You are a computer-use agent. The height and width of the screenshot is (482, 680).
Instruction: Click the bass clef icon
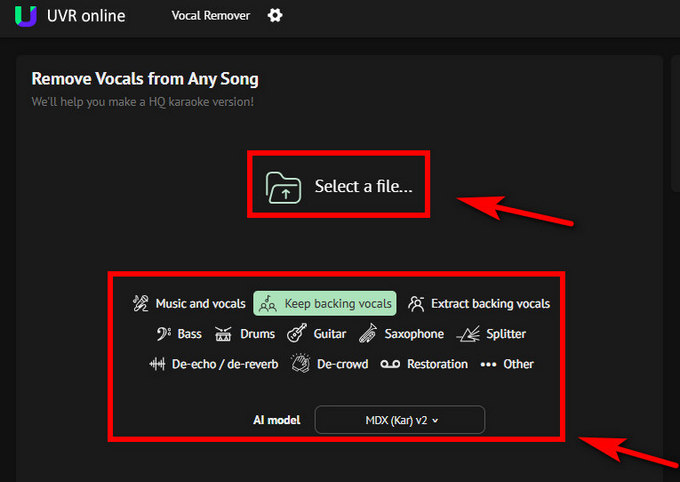(x=164, y=334)
